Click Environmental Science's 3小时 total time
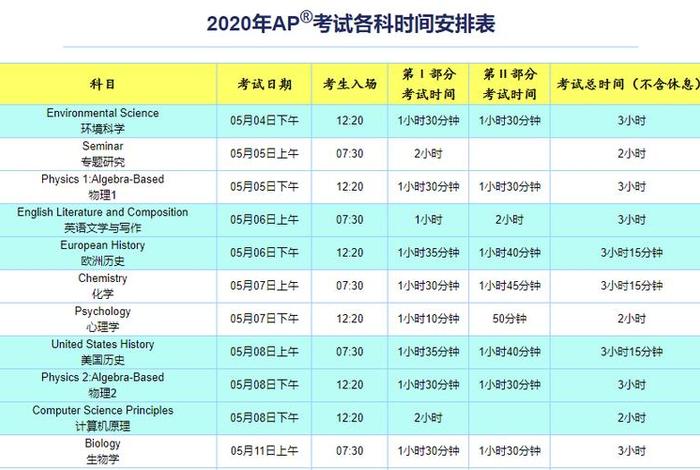The image size is (700, 470). (x=632, y=121)
